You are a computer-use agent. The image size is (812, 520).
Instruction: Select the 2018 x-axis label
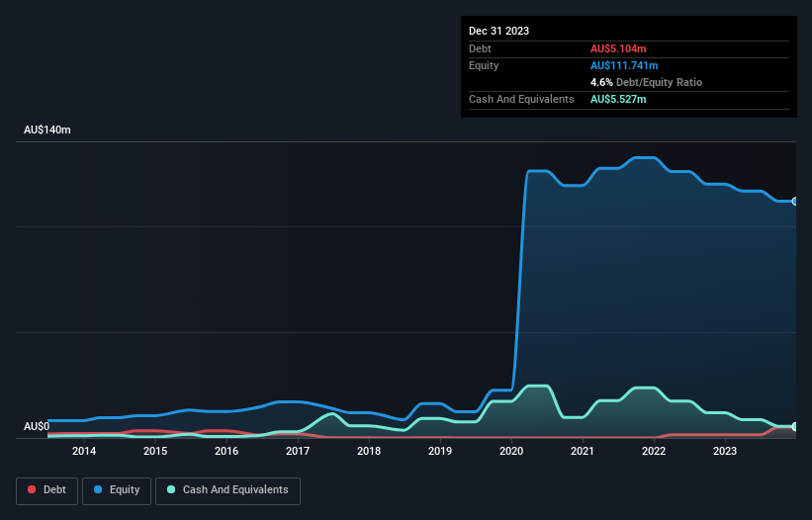(x=369, y=451)
